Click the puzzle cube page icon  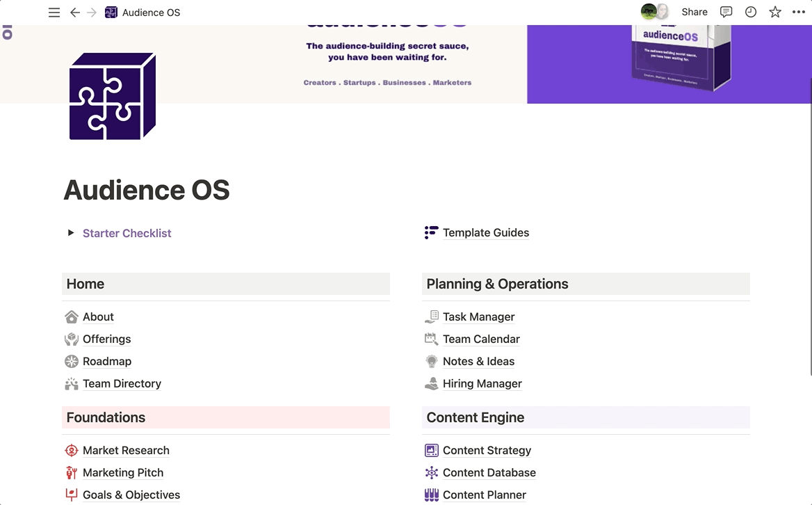pos(112,96)
